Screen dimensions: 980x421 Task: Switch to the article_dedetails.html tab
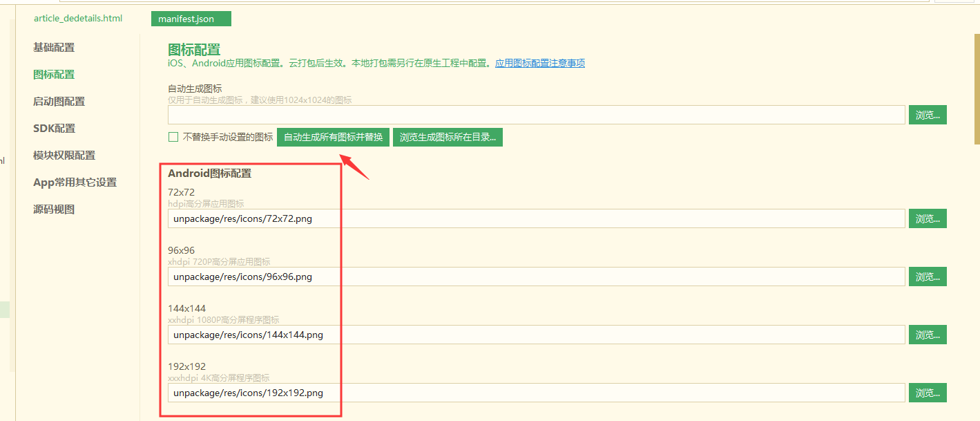(78, 19)
